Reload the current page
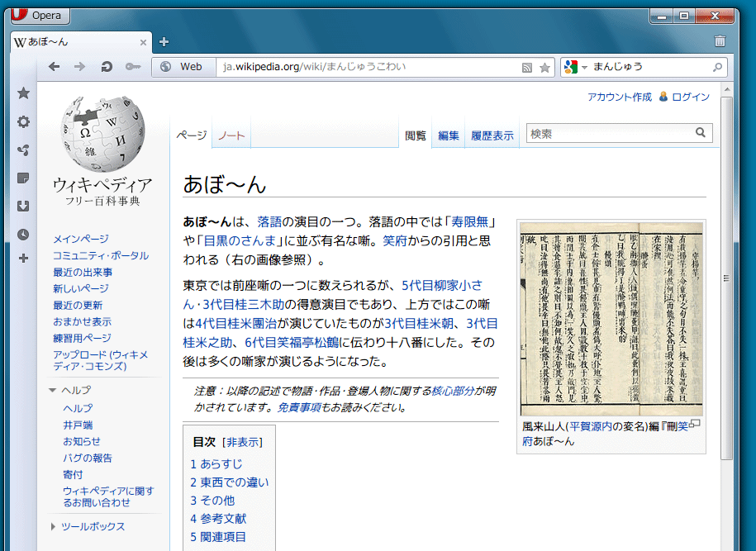756x551 pixels. tap(107, 67)
